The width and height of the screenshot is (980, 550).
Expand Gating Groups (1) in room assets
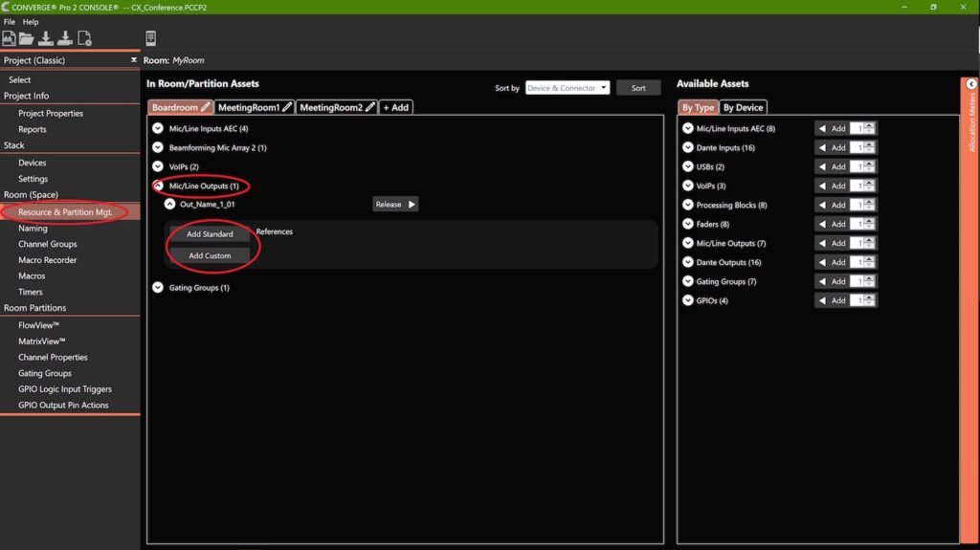(x=158, y=288)
